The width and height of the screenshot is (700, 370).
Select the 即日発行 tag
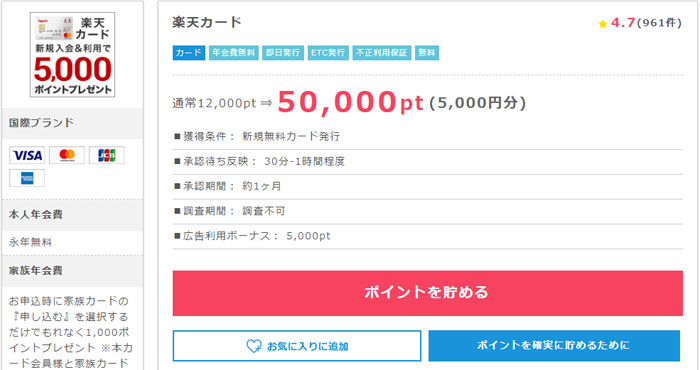coord(283,53)
